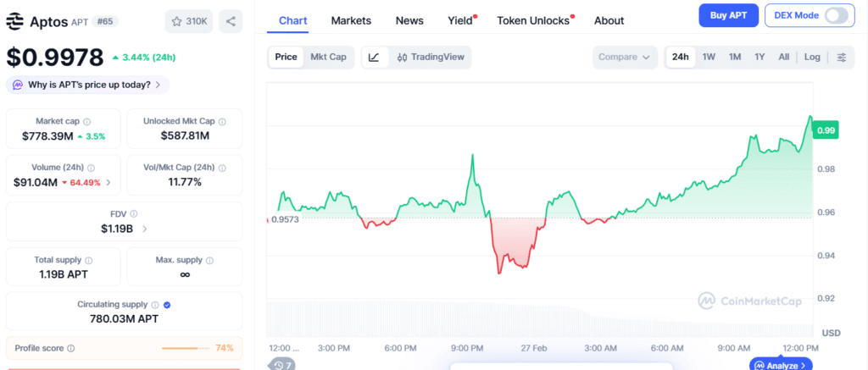Click the AI icon in price-up question

pyautogui.click(x=18, y=85)
